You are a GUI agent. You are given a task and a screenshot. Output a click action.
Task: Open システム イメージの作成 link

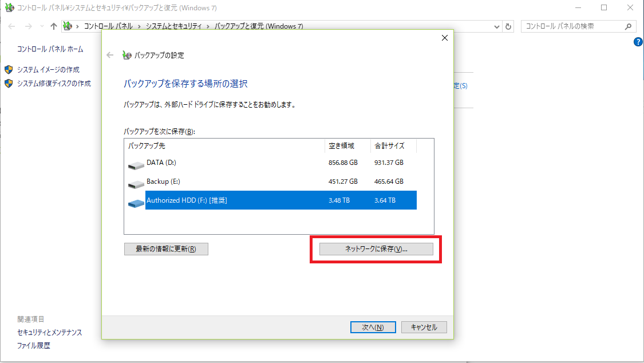(48, 70)
